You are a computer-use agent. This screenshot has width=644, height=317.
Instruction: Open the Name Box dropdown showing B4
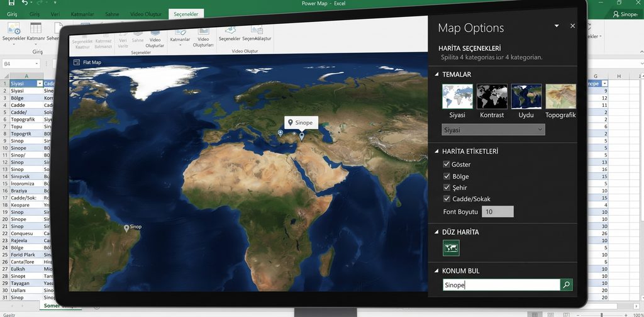pyautogui.click(x=36, y=64)
